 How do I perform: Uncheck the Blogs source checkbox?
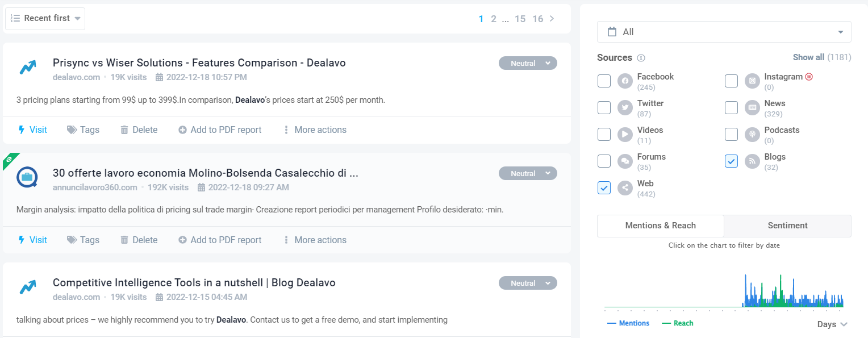coord(731,161)
